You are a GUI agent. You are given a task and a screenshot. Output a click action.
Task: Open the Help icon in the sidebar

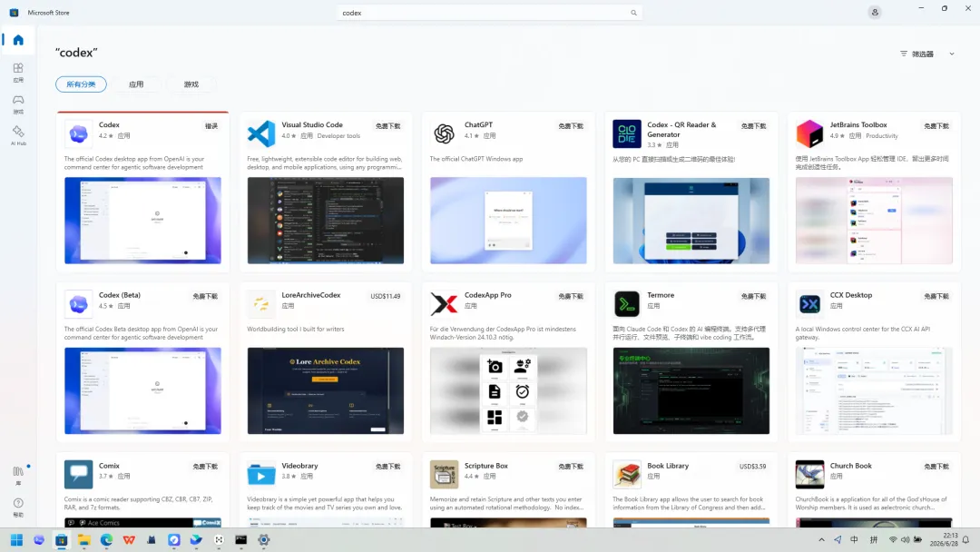(x=18, y=507)
